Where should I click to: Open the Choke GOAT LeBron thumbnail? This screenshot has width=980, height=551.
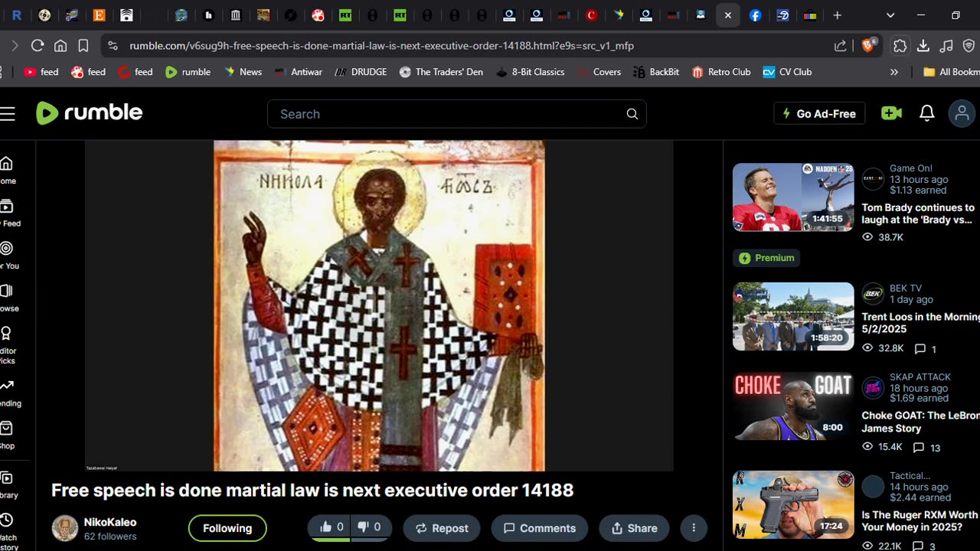click(793, 406)
